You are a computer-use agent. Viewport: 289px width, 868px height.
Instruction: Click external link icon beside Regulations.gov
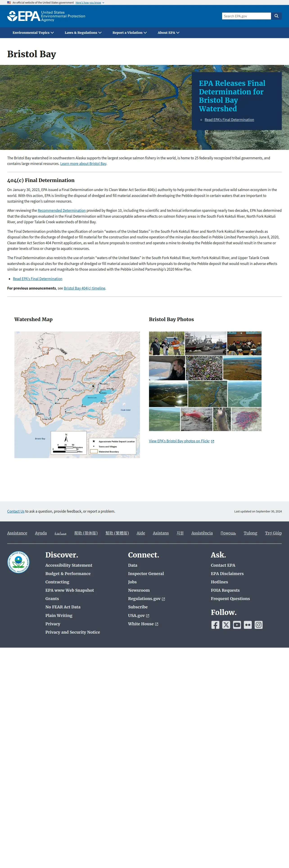pyautogui.click(x=163, y=599)
